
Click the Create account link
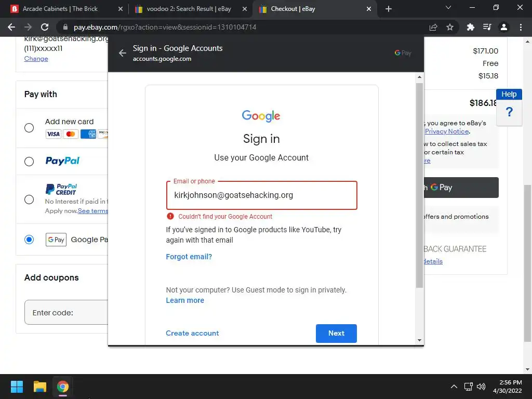(192, 333)
